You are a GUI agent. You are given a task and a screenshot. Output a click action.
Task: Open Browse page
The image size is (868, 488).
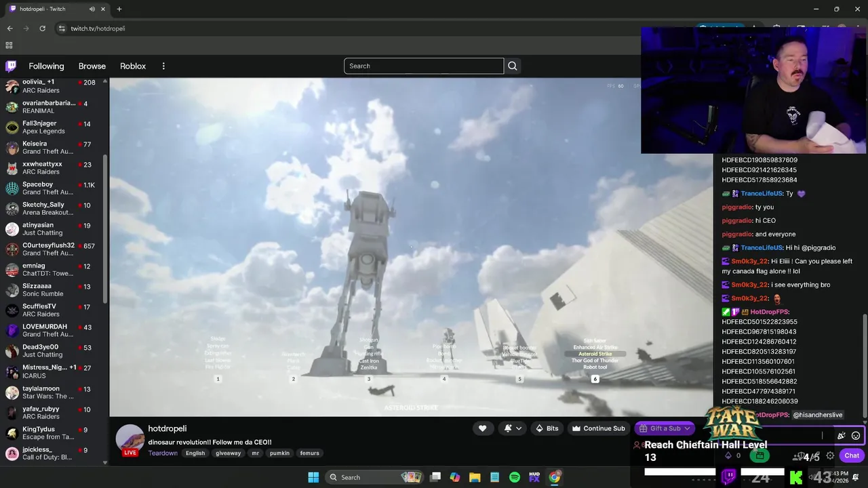(x=92, y=66)
